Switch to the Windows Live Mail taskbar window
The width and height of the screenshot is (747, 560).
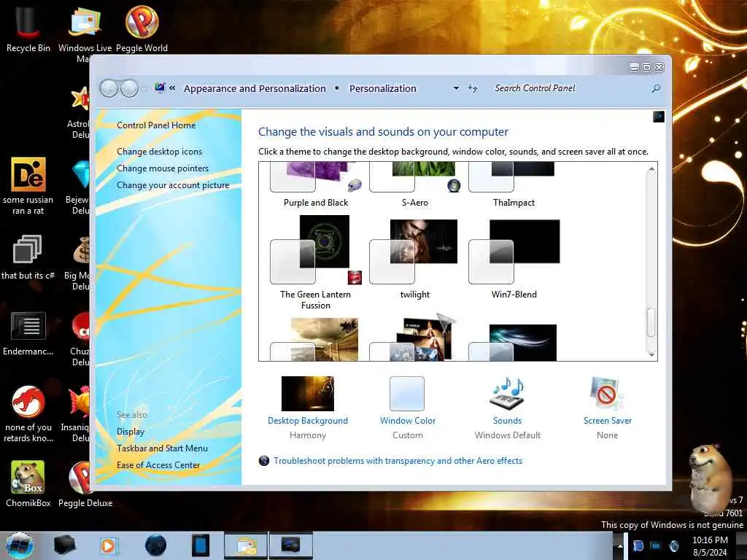[246, 545]
